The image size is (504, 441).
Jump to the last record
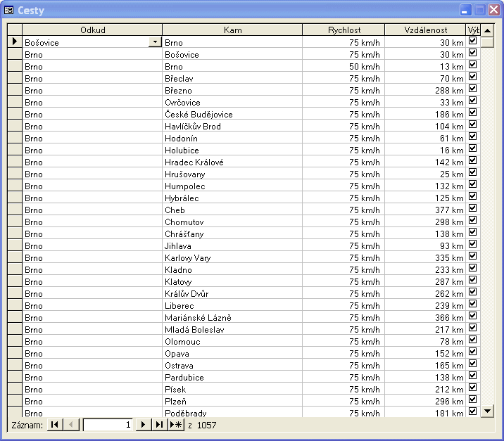click(159, 425)
